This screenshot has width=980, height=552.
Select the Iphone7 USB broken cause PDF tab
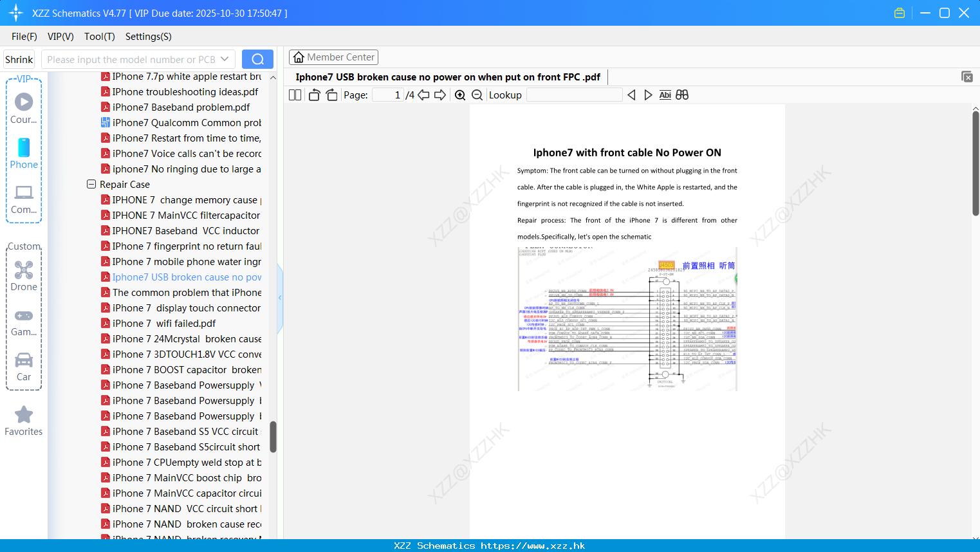[448, 77]
